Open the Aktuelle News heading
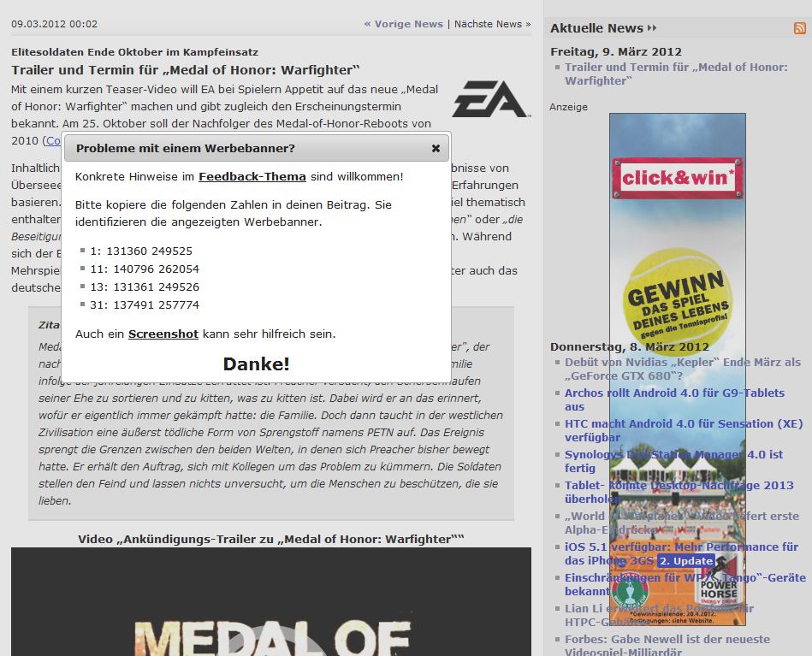The height and width of the screenshot is (656, 812). tap(603, 28)
